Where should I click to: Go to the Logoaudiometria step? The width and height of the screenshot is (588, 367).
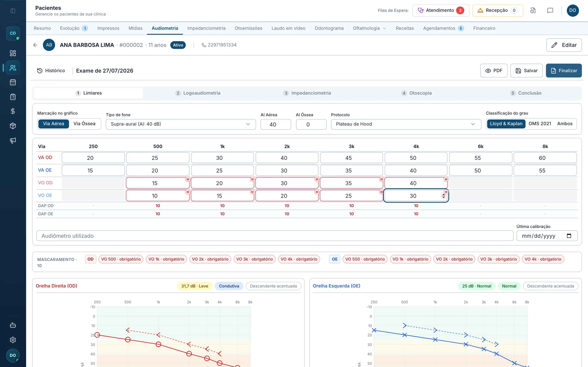point(198,93)
